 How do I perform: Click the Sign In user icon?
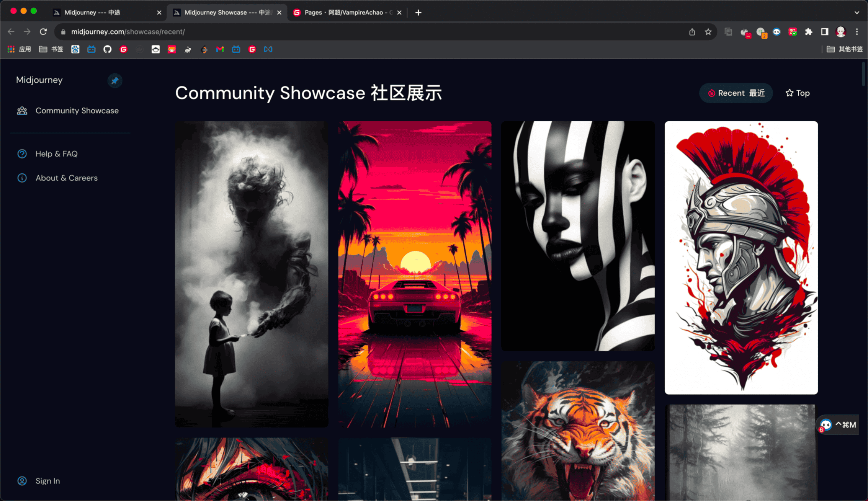tap(22, 481)
